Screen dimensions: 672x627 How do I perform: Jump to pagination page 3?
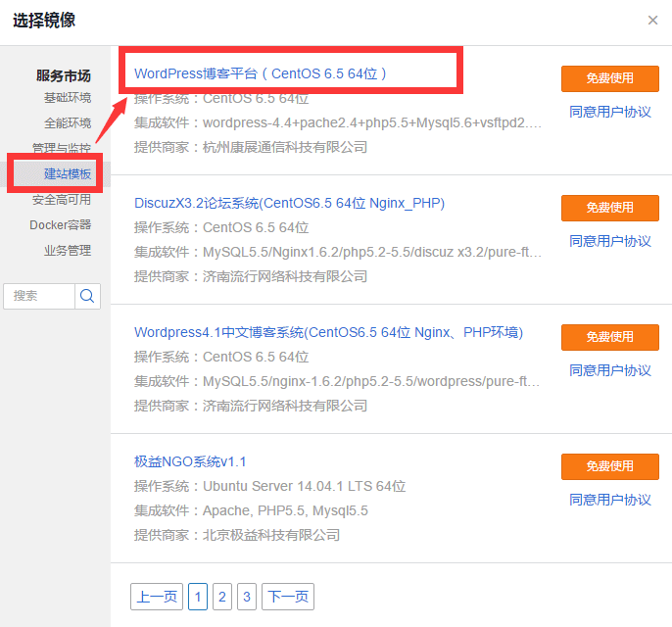point(247,597)
